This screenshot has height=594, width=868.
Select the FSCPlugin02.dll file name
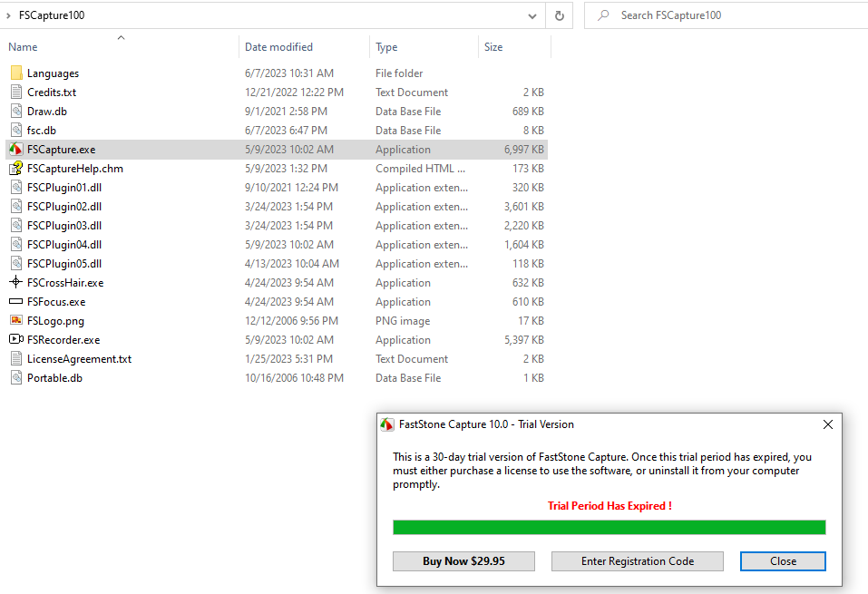(64, 207)
